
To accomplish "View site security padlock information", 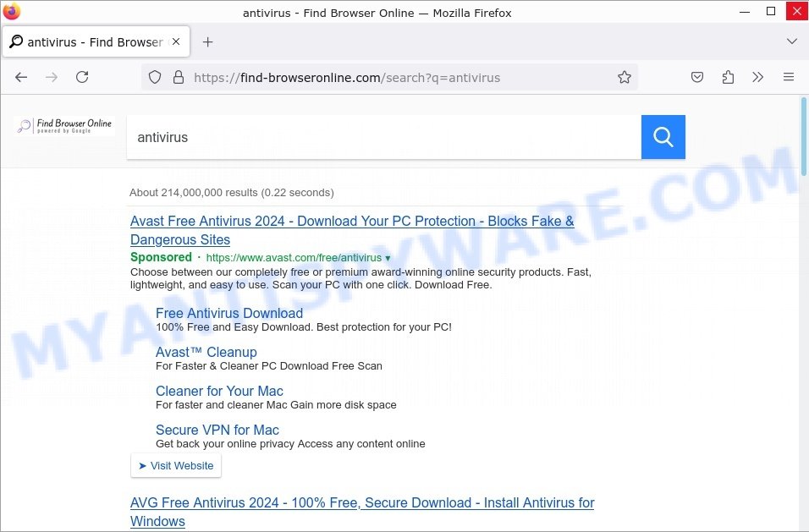I will [x=179, y=77].
